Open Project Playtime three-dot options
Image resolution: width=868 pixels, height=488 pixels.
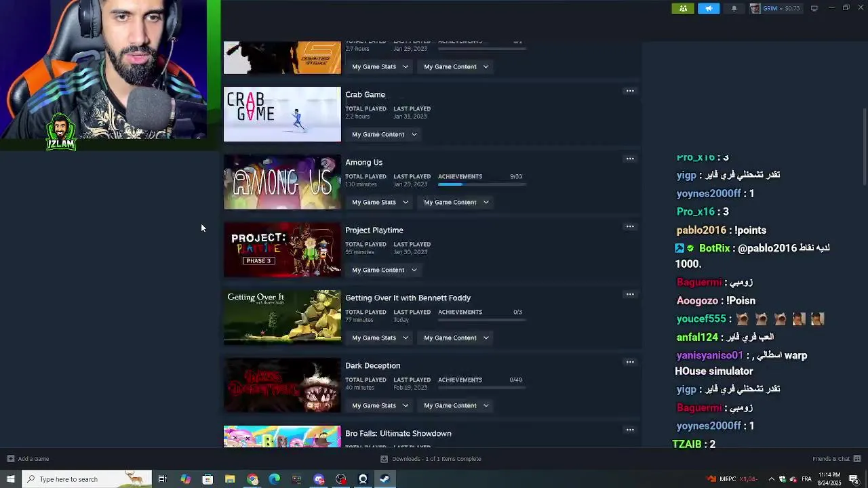coord(630,226)
